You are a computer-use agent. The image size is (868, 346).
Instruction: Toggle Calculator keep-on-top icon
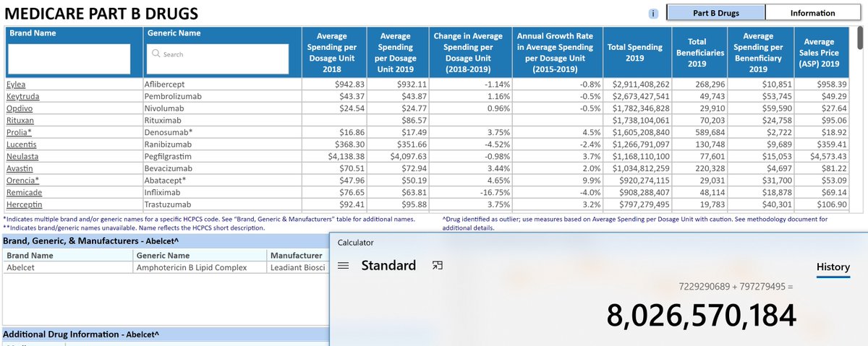[436, 266]
